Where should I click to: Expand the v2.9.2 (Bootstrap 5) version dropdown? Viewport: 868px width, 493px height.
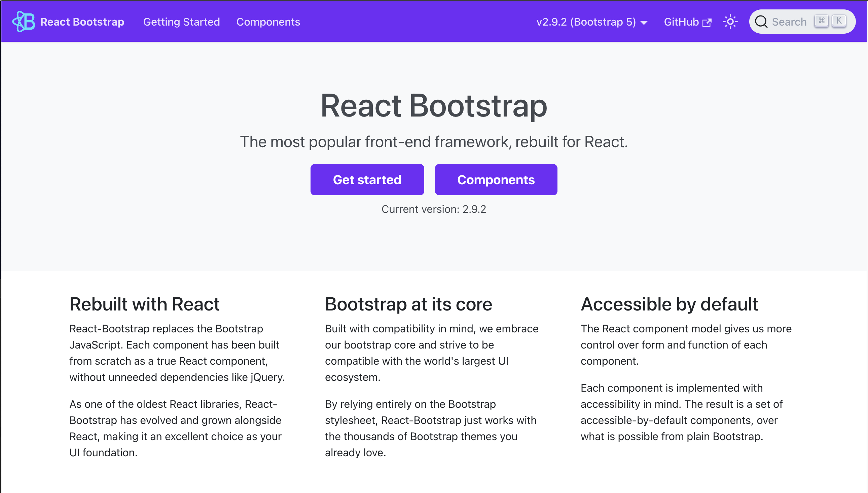[587, 21]
